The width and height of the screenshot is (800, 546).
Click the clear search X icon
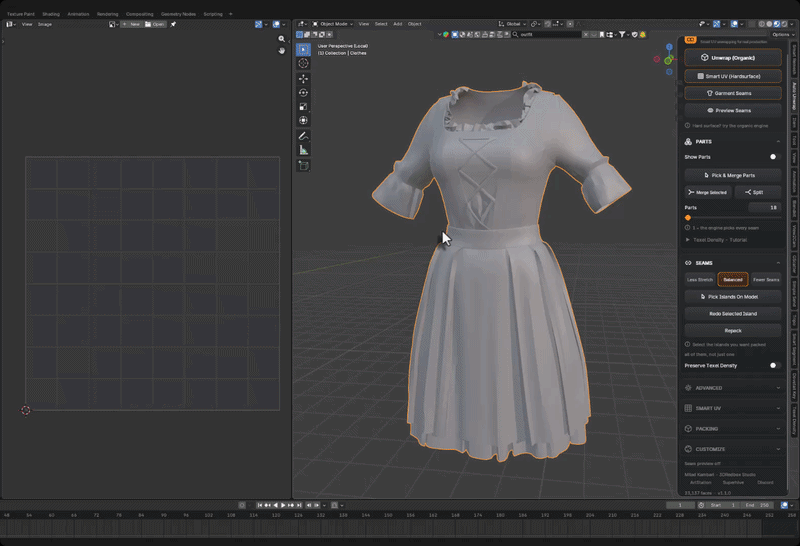click(x=586, y=34)
